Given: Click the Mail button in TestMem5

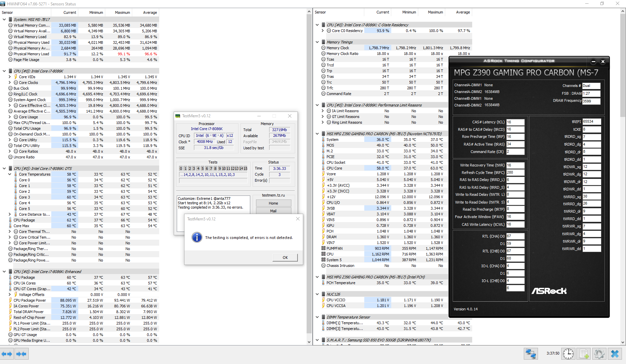Looking at the screenshot, I should click(273, 211).
